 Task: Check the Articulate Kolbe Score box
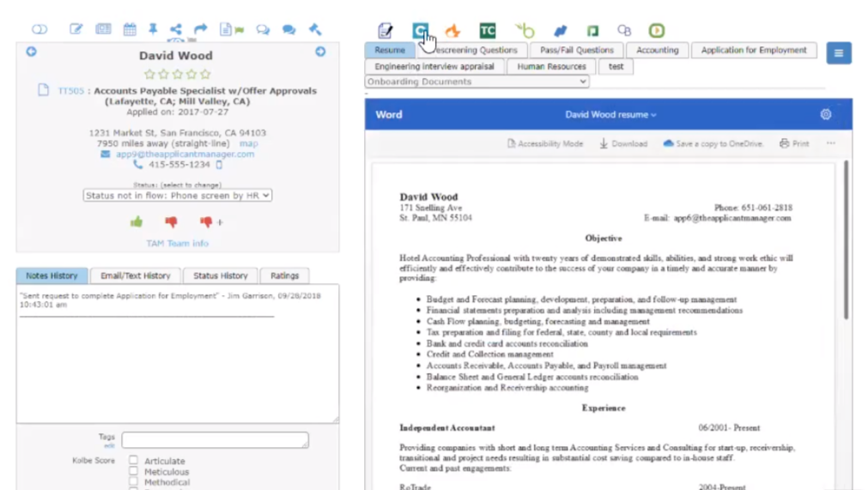[x=133, y=460]
